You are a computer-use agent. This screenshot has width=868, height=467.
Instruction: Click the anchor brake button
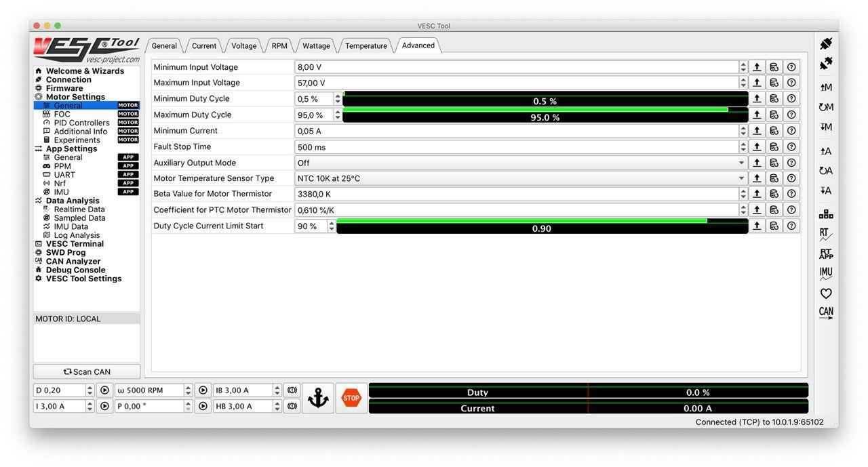tap(317, 399)
